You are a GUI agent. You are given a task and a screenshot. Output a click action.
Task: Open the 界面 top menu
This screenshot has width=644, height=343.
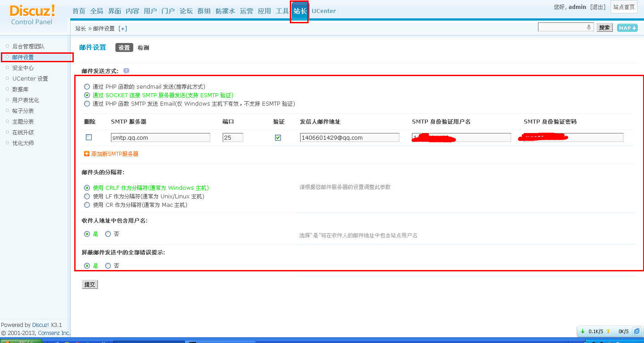pos(114,11)
